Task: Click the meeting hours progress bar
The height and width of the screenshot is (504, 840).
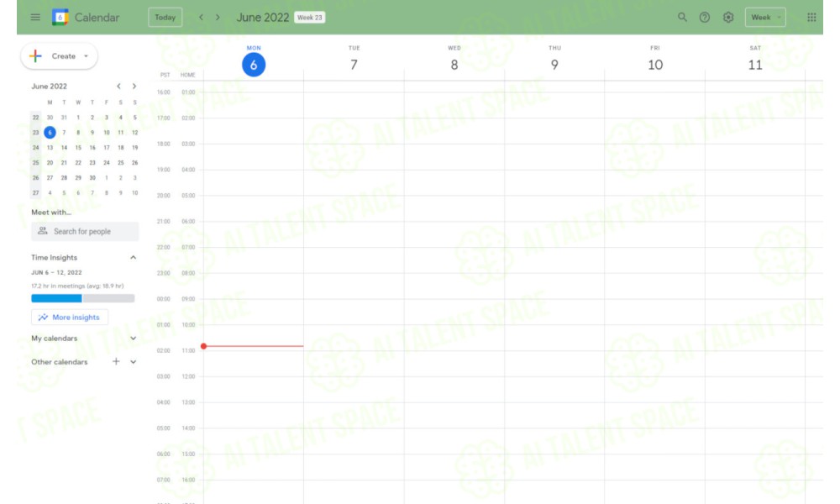Action: click(x=83, y=298)
